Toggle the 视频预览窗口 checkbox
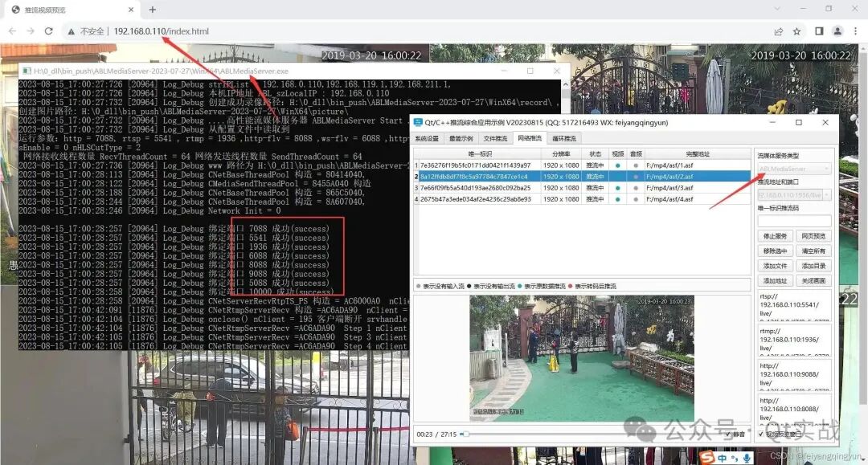Image resolution: width=868 pixels, height=465 pixels. (x=761, y=434)
